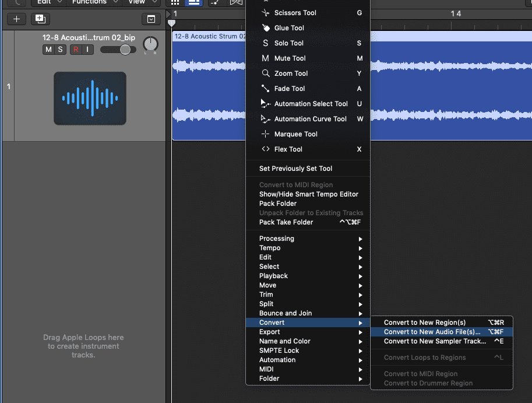Click the track pan knob

tap(150, 44)
